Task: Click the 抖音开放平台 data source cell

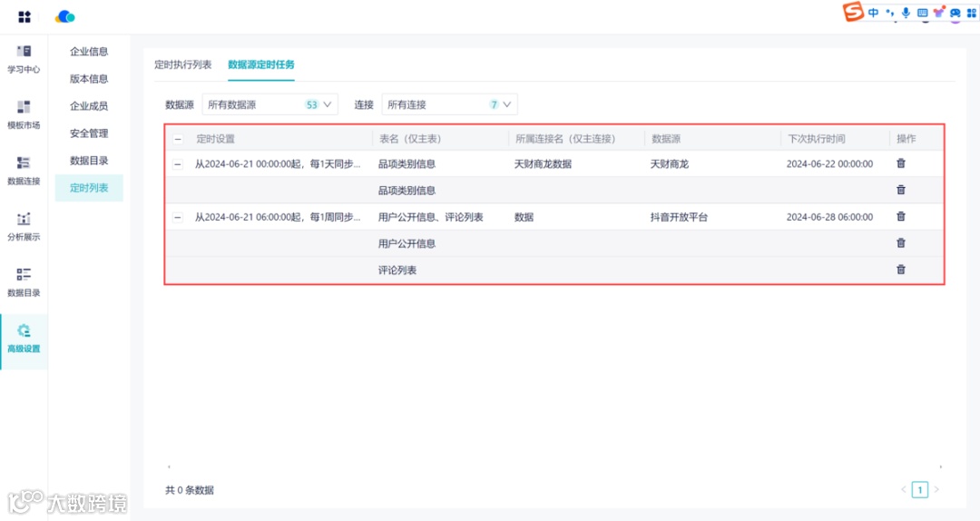Action: click(x=679, y=217)
